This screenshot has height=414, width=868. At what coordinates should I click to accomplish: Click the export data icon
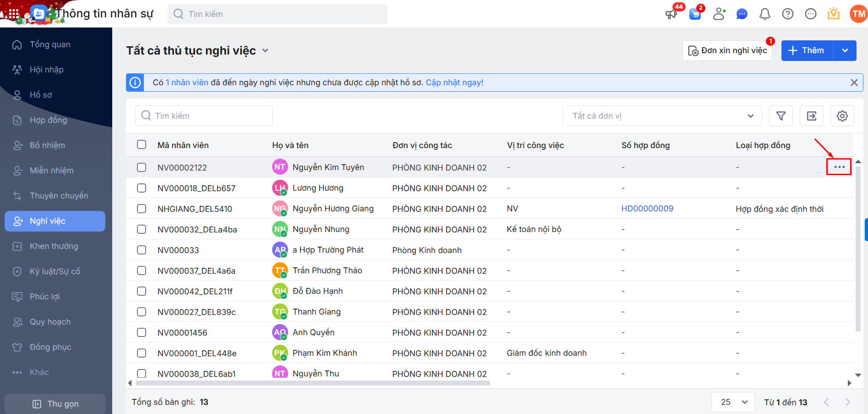tap(812, 116)
